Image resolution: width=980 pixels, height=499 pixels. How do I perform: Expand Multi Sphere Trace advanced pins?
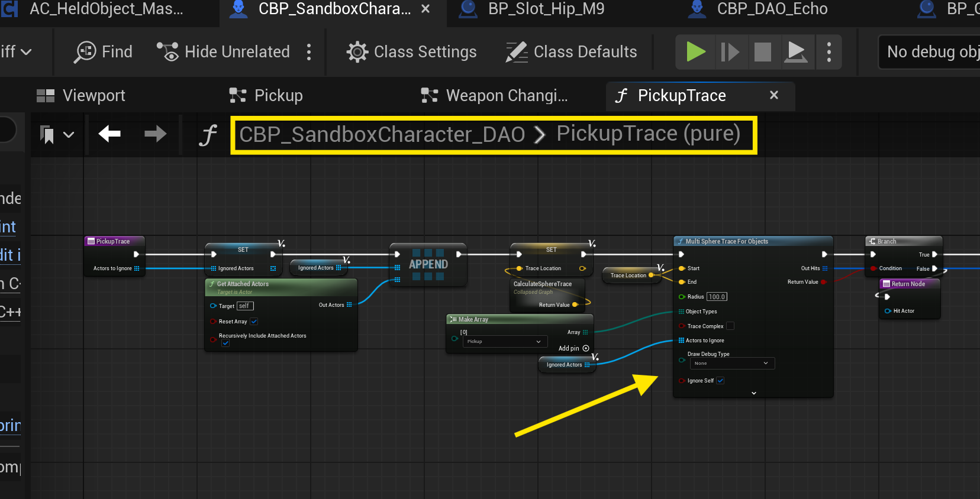(x=753, y=393)
